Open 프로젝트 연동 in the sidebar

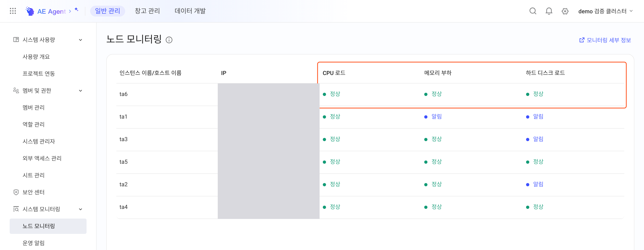tap(38, 74)
